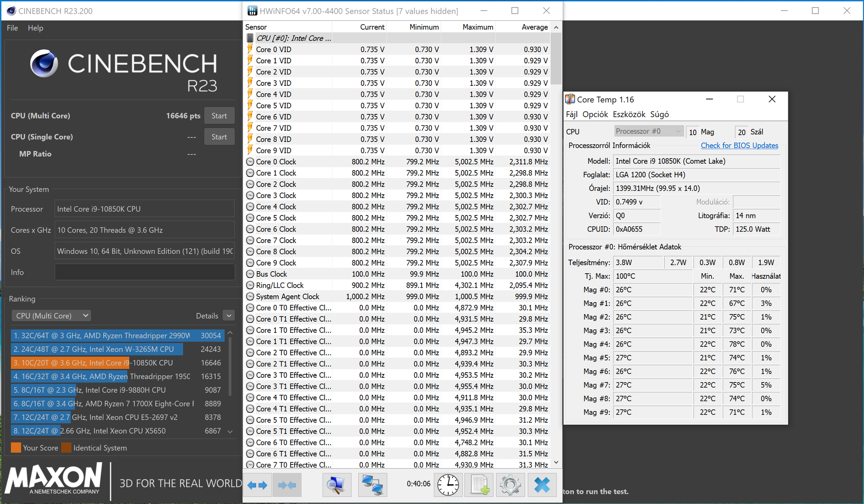The width and height of the screenshot is (864, 504).
Task: Click HWiNFO Average column header
Action: click(x=523, y=27)
